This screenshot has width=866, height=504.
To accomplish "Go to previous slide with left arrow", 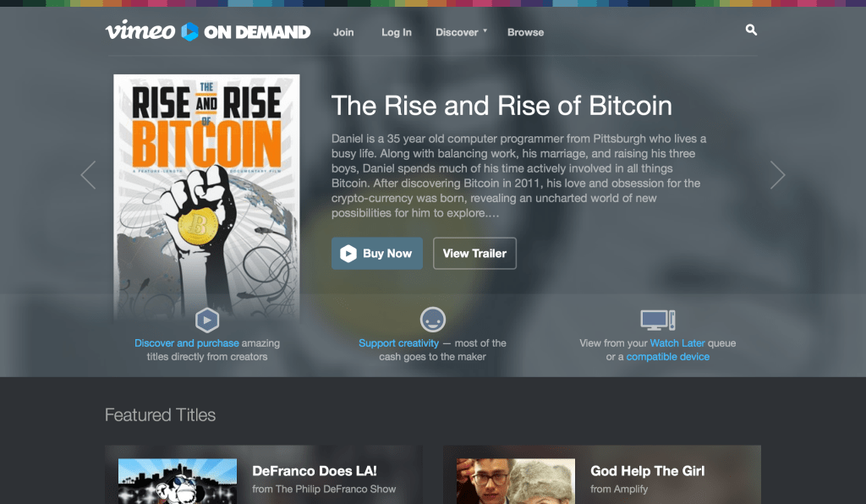I will [88, 175].
